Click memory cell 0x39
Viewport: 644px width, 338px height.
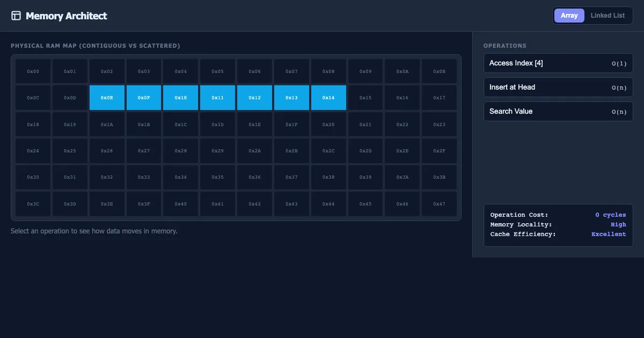[x=365, y=177]
